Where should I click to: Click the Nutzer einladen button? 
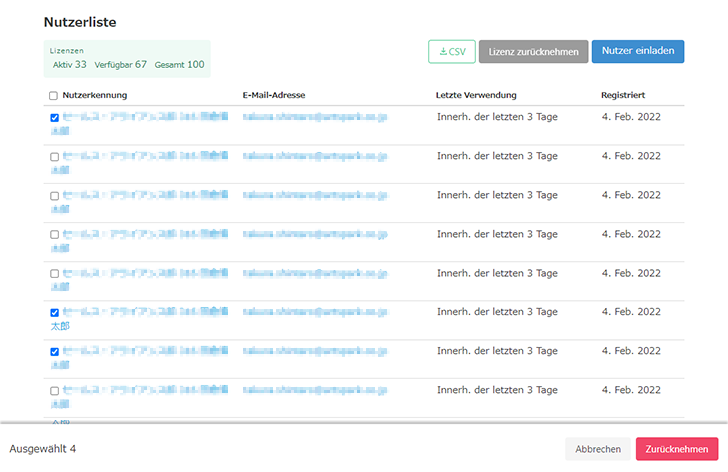637,52
